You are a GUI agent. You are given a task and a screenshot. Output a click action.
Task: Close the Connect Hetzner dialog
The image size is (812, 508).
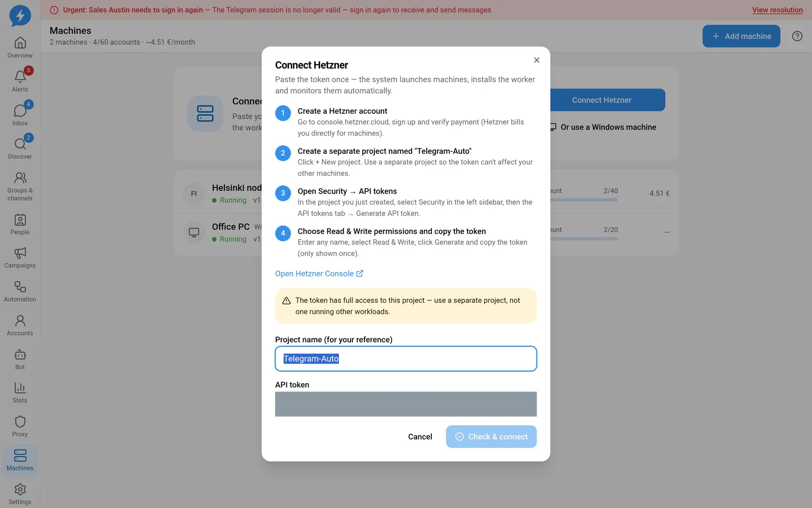pyautogui.click(x=536, y=60)
